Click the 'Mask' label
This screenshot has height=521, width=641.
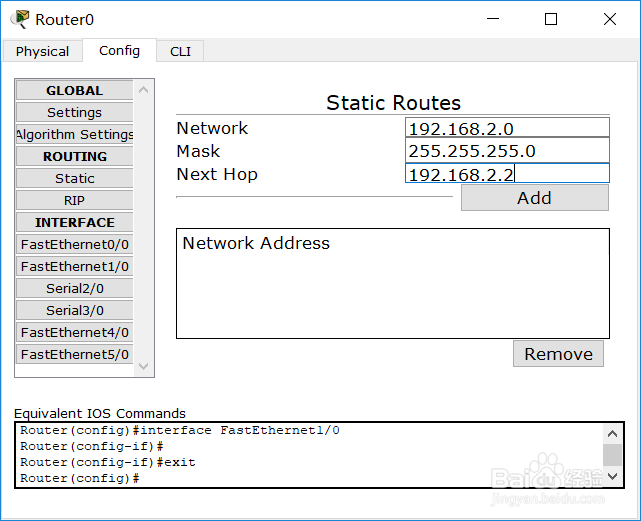(x=198, y=151)
